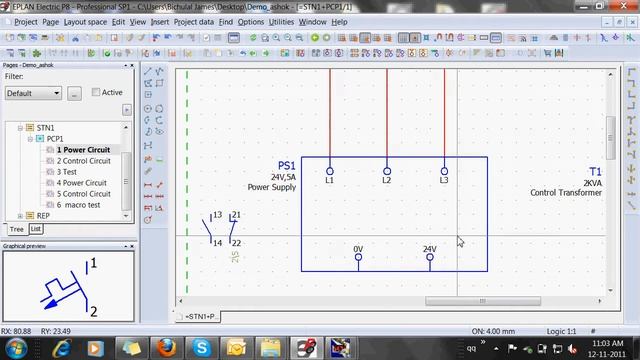Click the horizontal scrollbar thumb
Viewport: 640px width, 360px height.
pos(483,301)
